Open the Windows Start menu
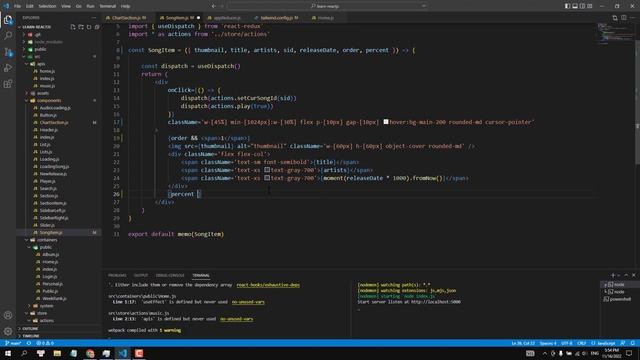Viewport: 640px width, 360px height. pos(8,353)
